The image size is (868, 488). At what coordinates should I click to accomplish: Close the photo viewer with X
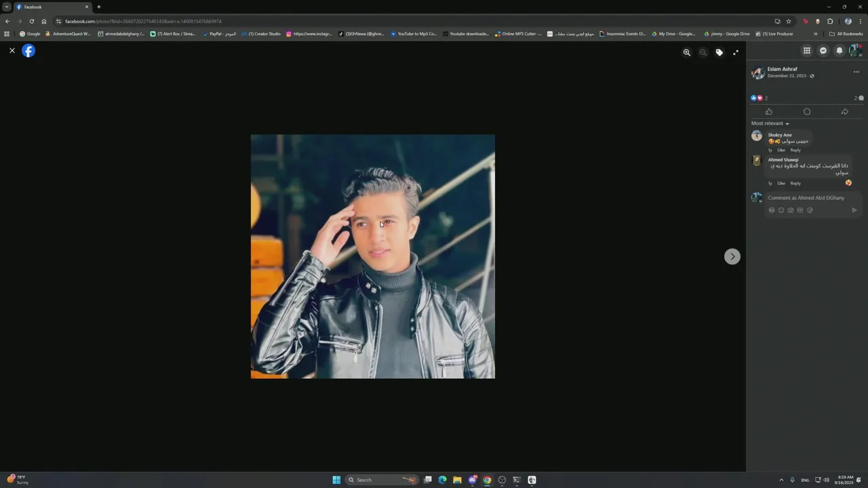(12, 51)
